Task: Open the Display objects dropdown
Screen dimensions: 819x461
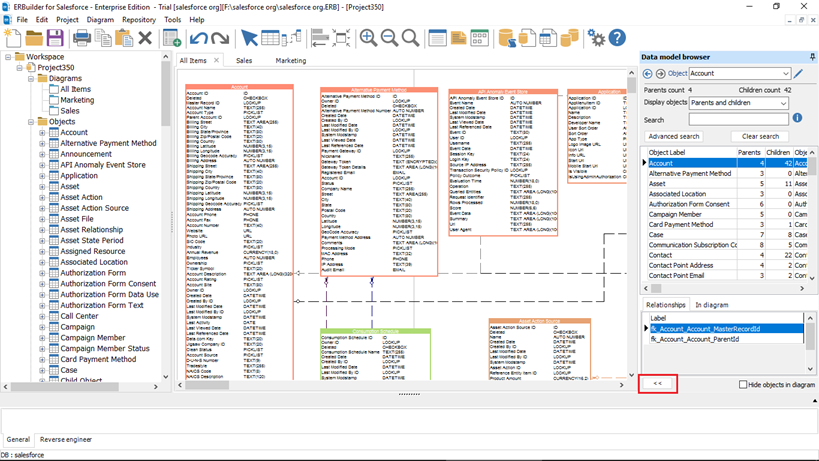Action: click(781, 103)
